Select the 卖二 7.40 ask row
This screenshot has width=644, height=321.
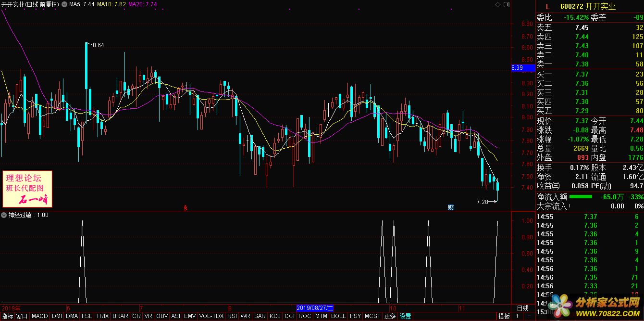[590, 55]
